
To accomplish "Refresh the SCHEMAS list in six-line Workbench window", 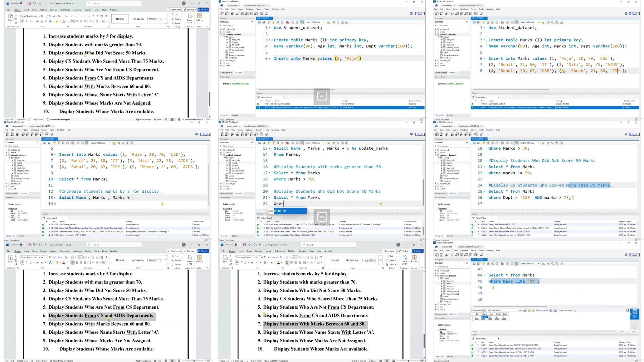I will pos(252,22).
